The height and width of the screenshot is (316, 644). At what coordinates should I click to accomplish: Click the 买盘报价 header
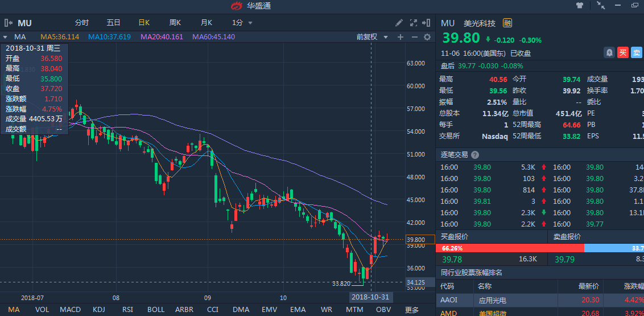454,236
